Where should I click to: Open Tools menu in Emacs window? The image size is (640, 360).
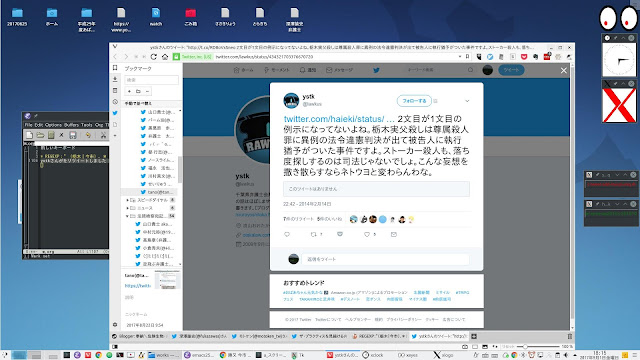(87, 125)
